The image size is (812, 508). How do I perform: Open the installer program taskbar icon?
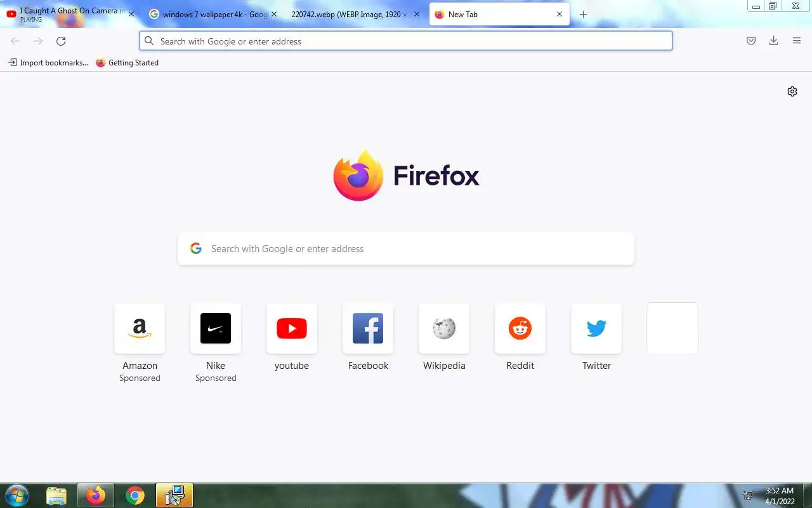pyautogui.click(x=174, y=495)
